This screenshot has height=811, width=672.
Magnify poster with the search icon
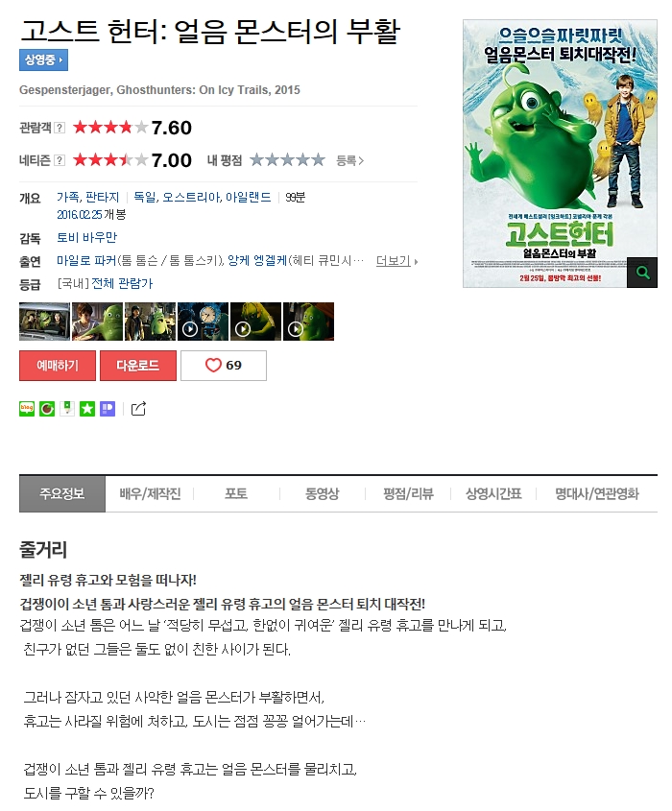[642, 272]
